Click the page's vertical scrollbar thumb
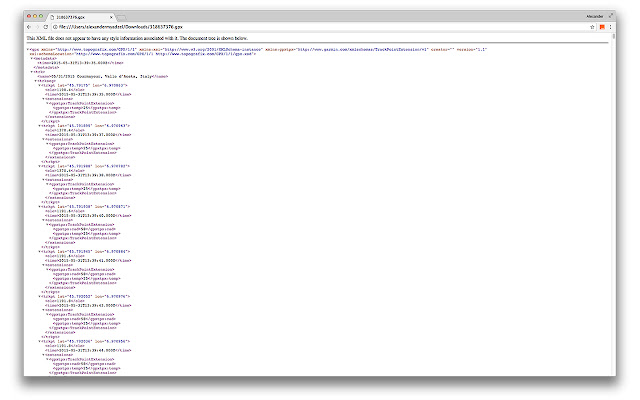Viewport: 640px width, 400px height. 613,37
